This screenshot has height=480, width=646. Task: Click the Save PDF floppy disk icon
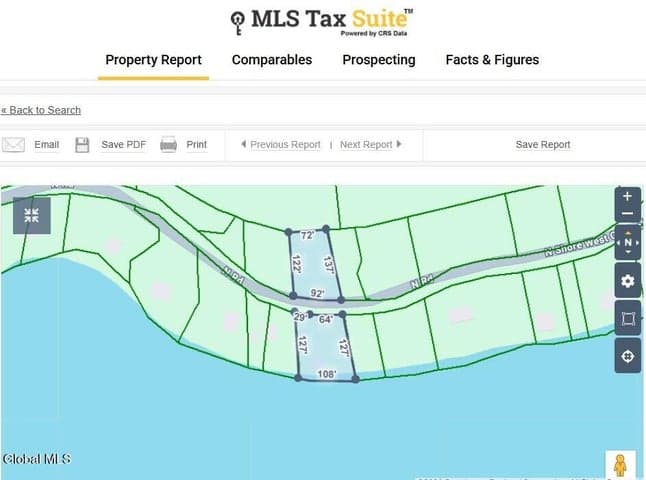click(82, 145)
